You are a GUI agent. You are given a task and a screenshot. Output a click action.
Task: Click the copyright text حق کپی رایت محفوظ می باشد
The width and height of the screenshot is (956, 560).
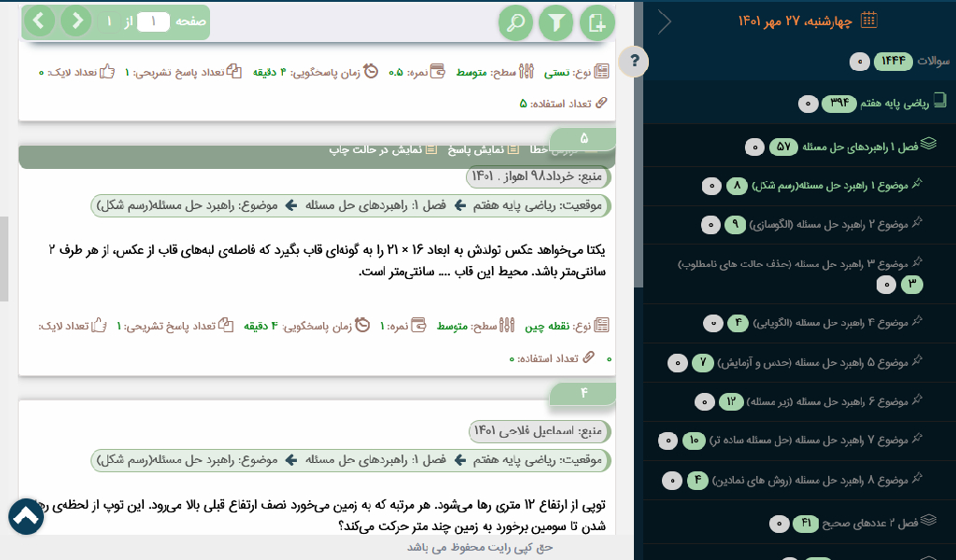pos(480,548)
